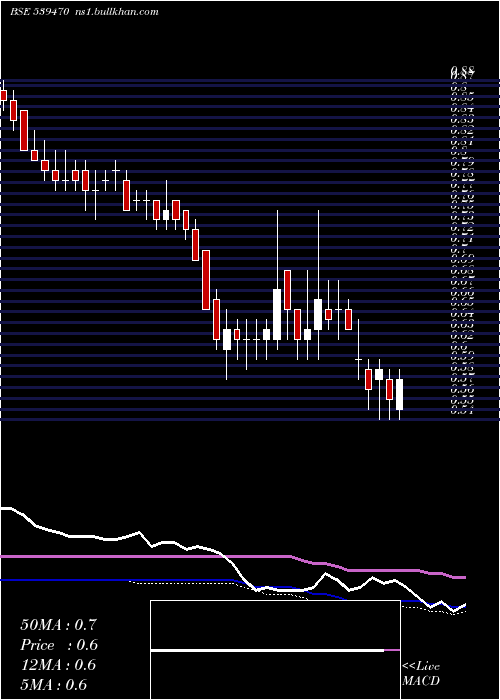Select the Price : 0.6 readout
The image size is (500, 700).
59,645
